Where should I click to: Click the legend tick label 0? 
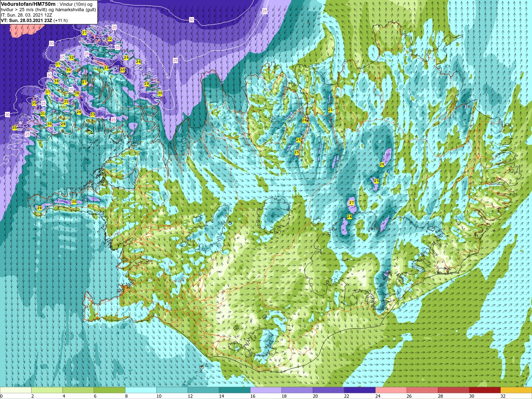[2, 396]
